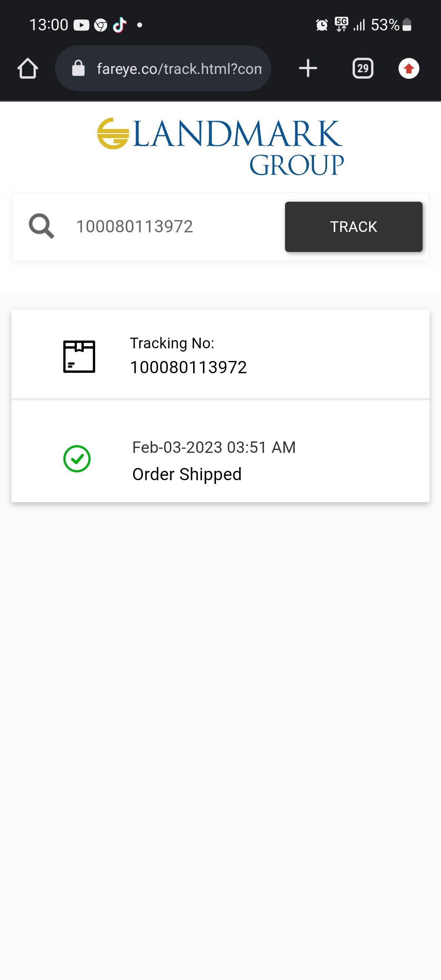Select the tracking number 100080113972 text
The width and height of the screenshot is (441, 980).
pyautogui.click(x=188, y=367)
